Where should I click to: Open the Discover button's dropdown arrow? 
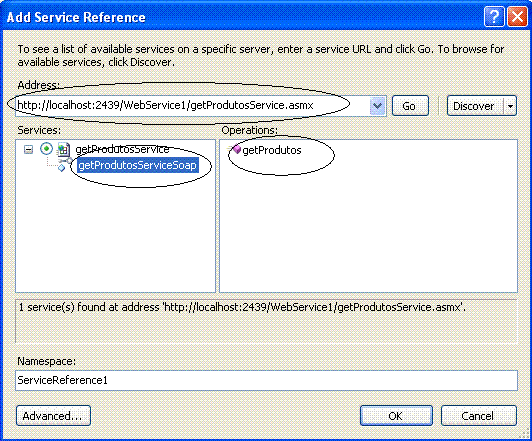click(x=510, y=106)
